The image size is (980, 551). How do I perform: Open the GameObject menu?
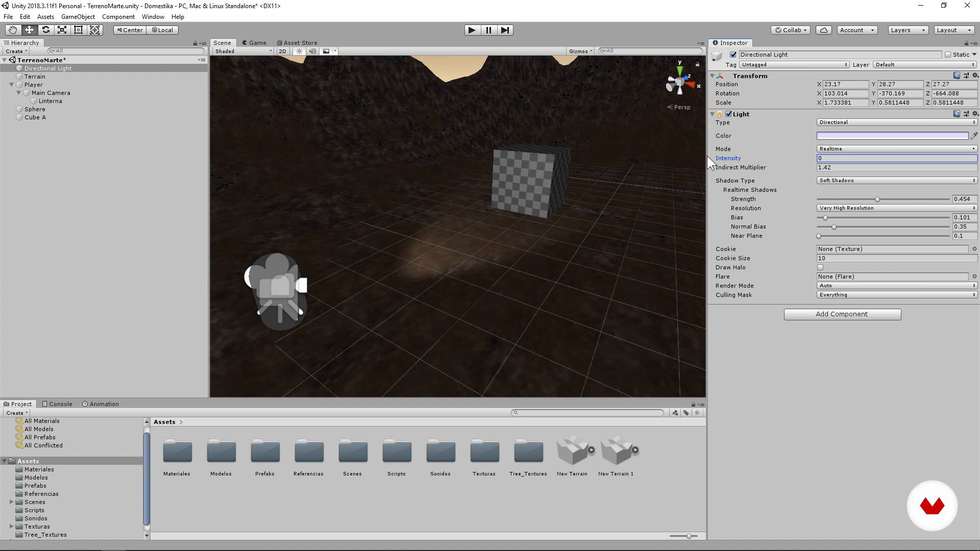78,17
